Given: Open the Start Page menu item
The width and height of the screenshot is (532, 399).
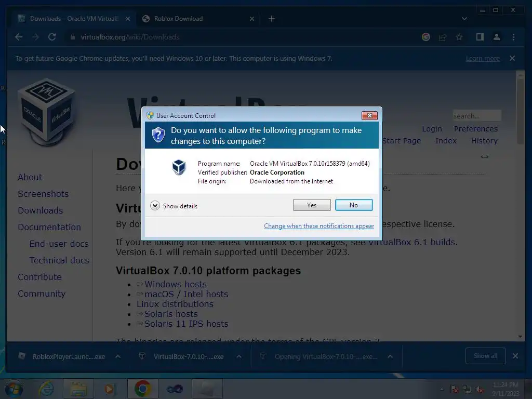Looking at the screenshot, I should 402,141.
